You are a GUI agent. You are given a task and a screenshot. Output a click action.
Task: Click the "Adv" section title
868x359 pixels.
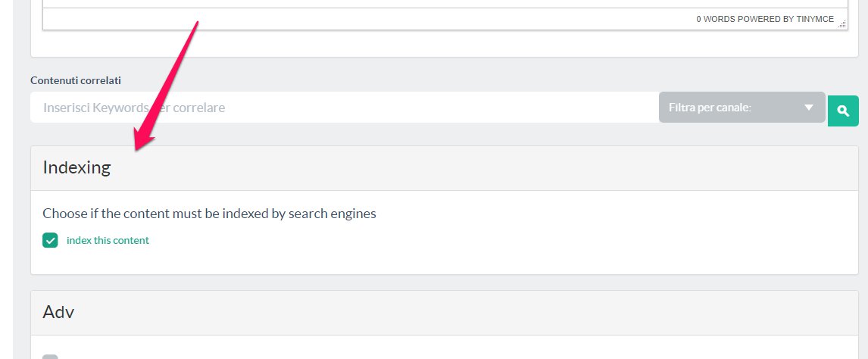(x=58, y=312)
